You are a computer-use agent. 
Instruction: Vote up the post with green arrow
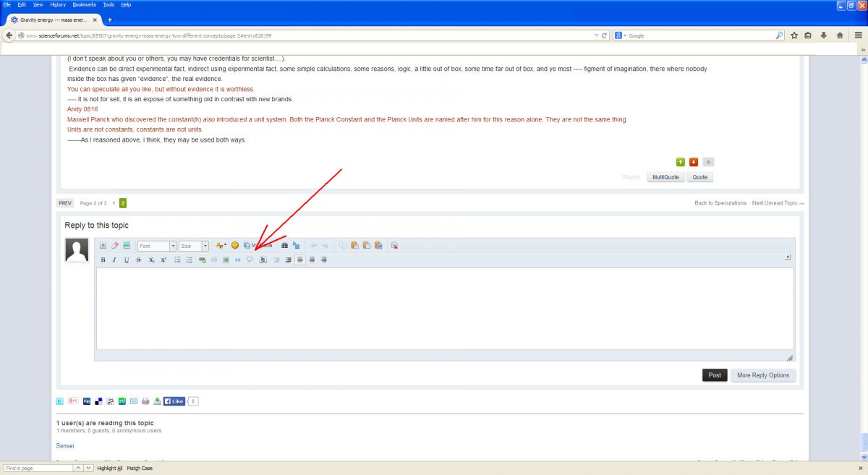point(681,162)
